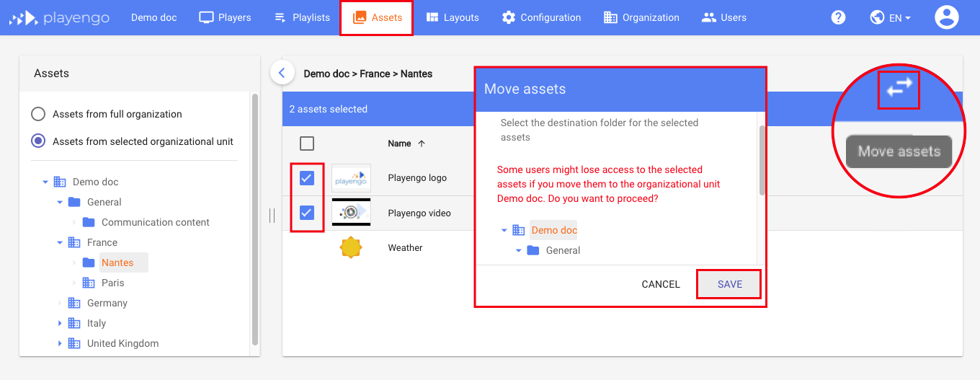Open the Players menu
Screen dimensions: 980x380
click(225, 17)
